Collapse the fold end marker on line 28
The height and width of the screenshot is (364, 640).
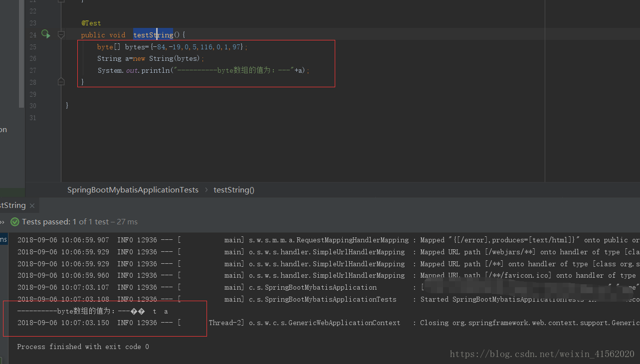tap(61, 82)
